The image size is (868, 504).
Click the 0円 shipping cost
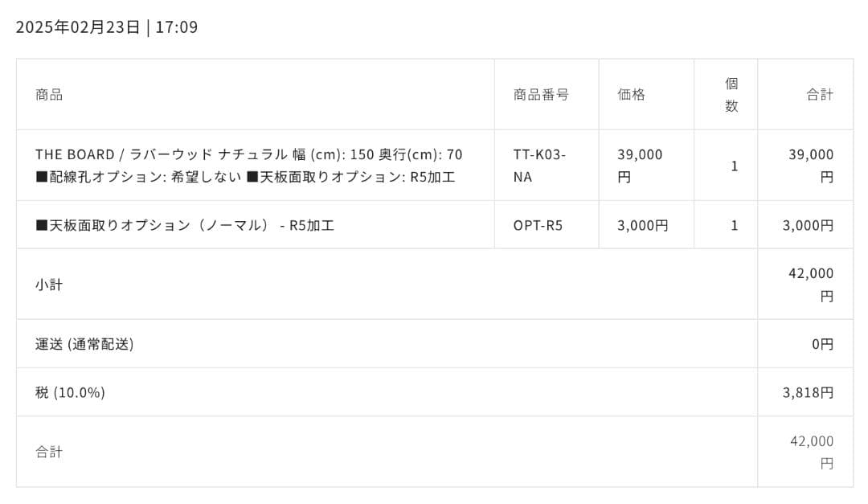tap(822, 344)
